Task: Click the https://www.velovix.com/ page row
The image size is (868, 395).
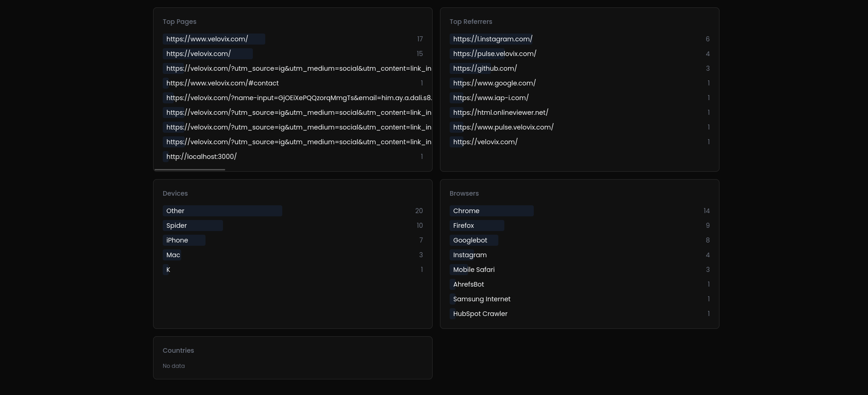Action: [x=292, y=39]
